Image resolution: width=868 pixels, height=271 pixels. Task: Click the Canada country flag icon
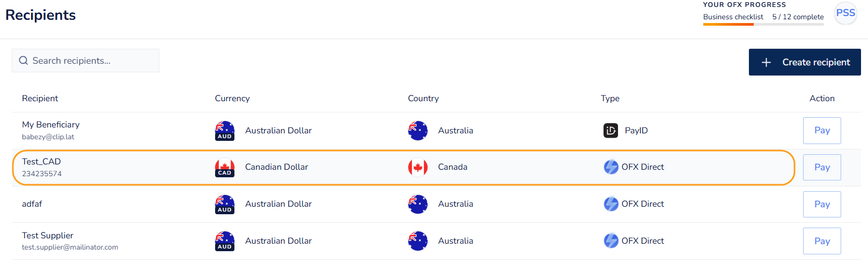point(418,167)
